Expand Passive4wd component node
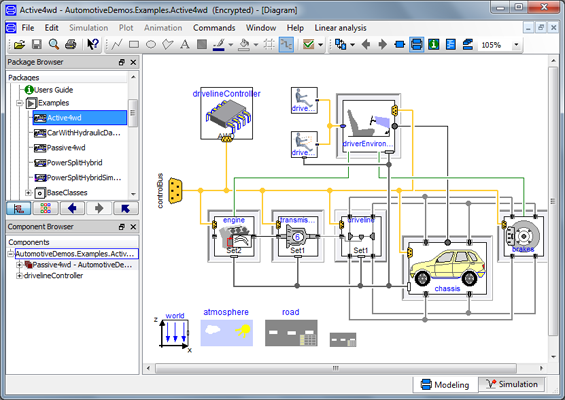This screenshot has width=565, height=400. coord(19,265)
